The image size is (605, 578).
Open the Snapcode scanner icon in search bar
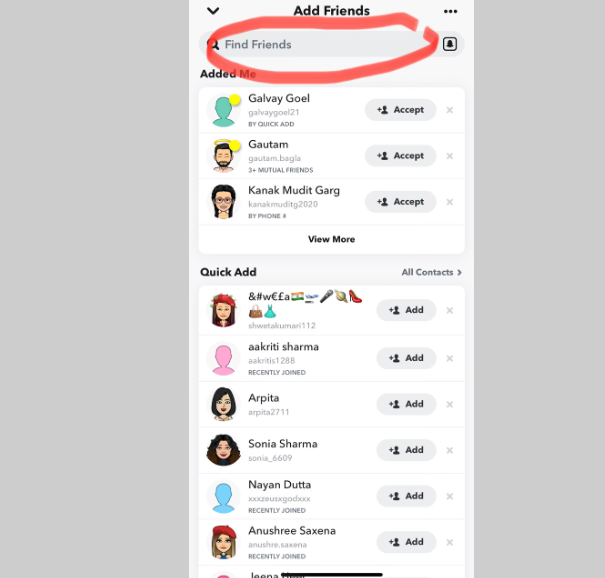(450, 44)
